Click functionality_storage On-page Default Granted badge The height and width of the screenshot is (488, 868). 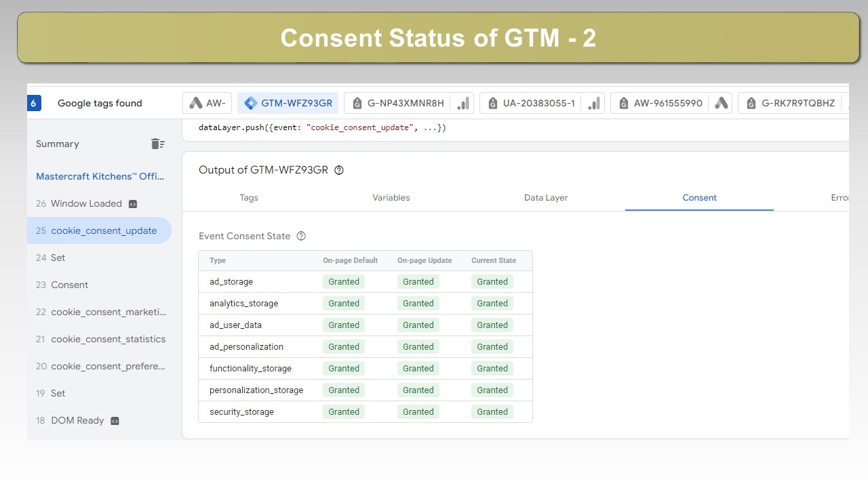(344, 369)
